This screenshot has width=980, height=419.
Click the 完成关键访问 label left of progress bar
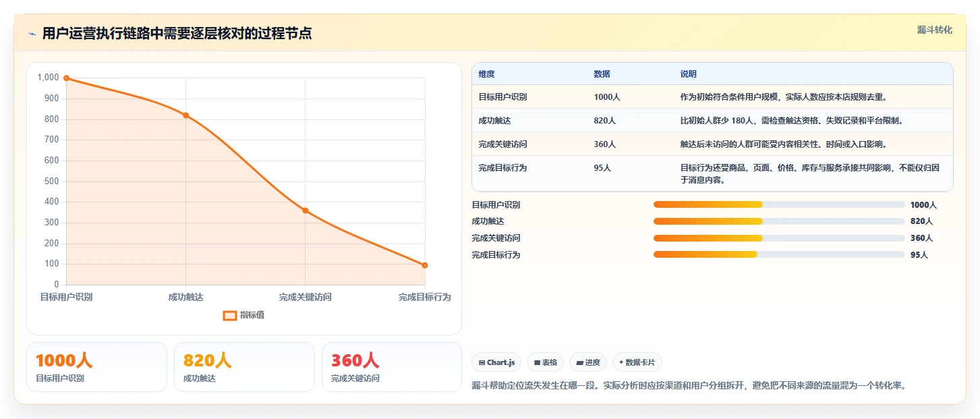click(496, 238)
